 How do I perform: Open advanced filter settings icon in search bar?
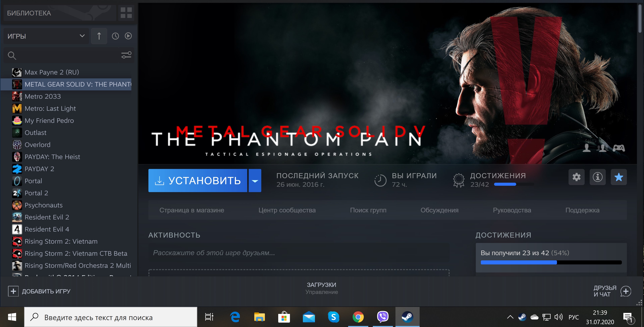(126, 55)
